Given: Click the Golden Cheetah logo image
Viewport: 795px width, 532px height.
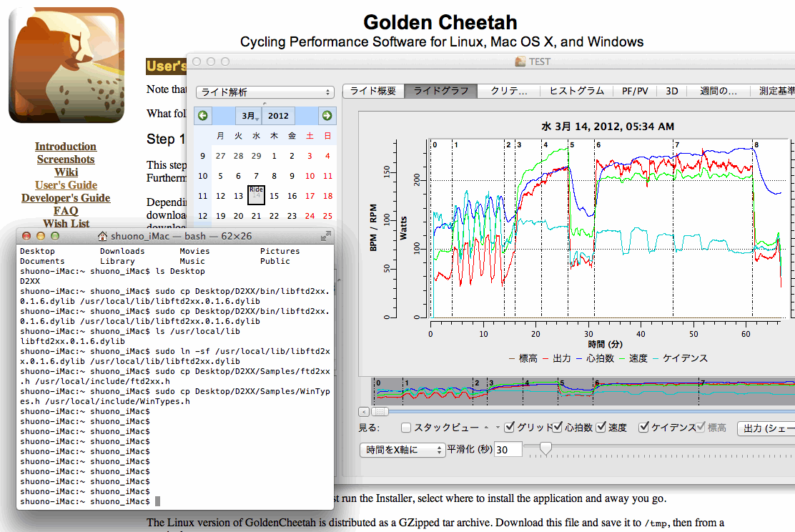Looking at the screenshot, I should tap(66, 65).
